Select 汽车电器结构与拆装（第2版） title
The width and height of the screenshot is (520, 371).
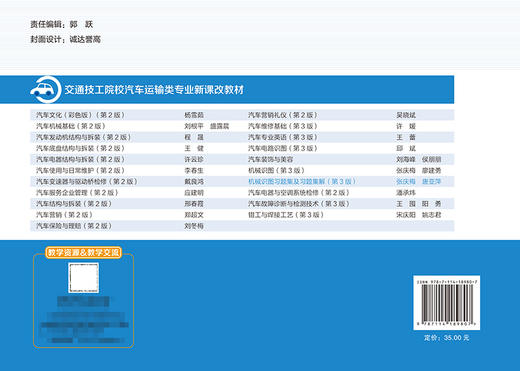coord(80,159)
